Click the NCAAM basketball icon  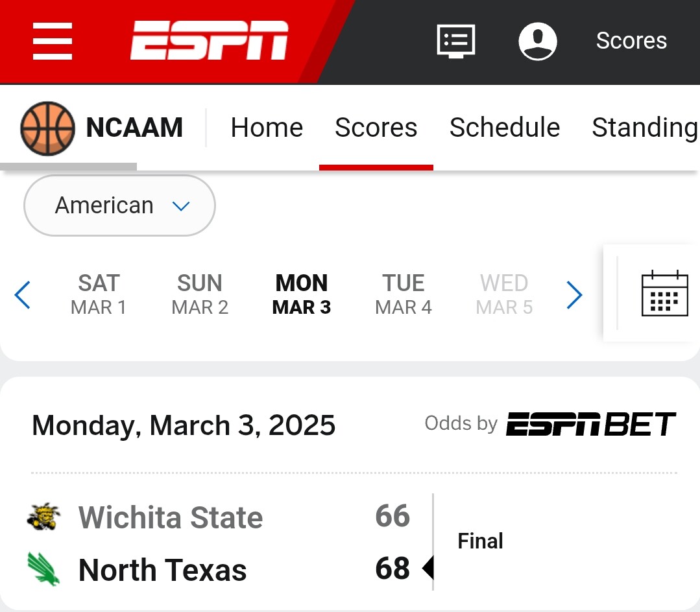click(47, 128)
